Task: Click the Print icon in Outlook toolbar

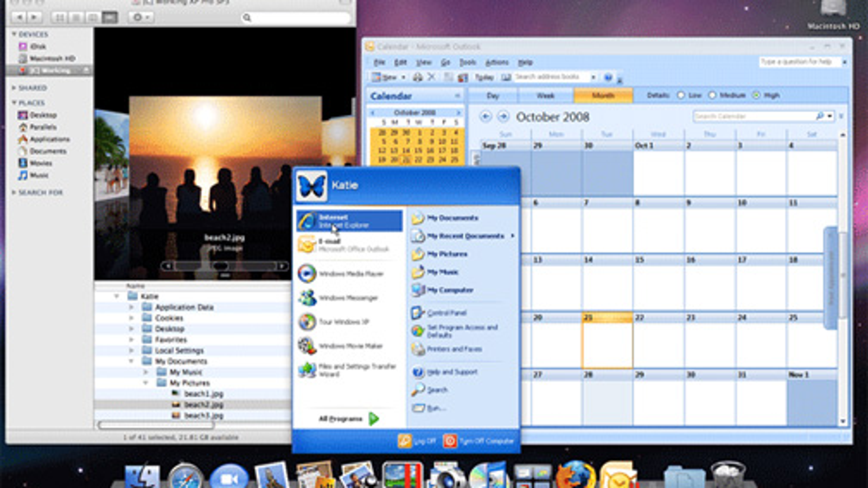Action: 417,77
